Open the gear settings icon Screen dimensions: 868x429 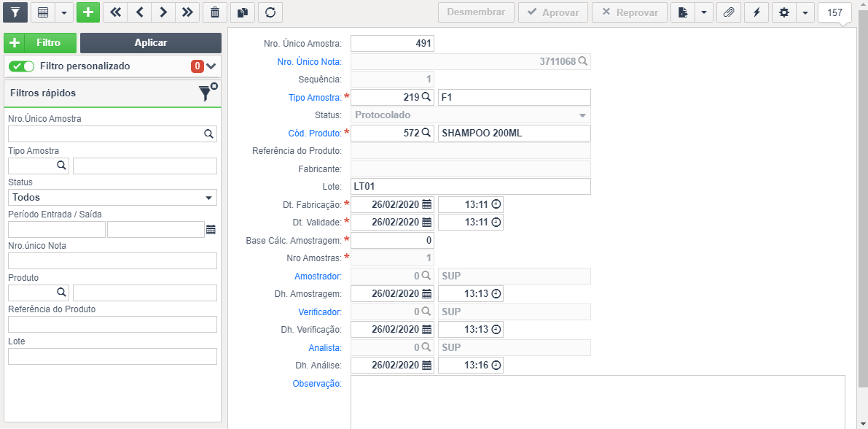784,12
